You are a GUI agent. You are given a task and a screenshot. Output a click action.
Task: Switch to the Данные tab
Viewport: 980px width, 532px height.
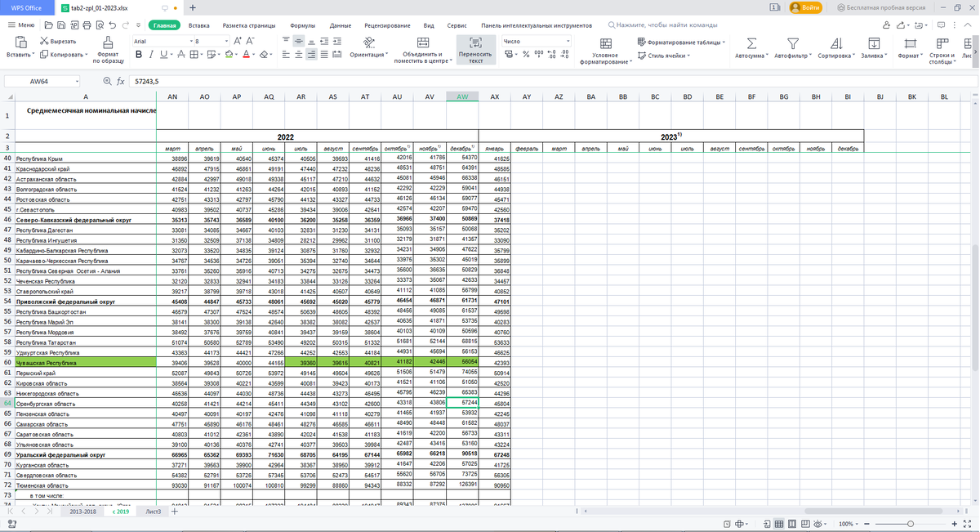pos(341,25)
